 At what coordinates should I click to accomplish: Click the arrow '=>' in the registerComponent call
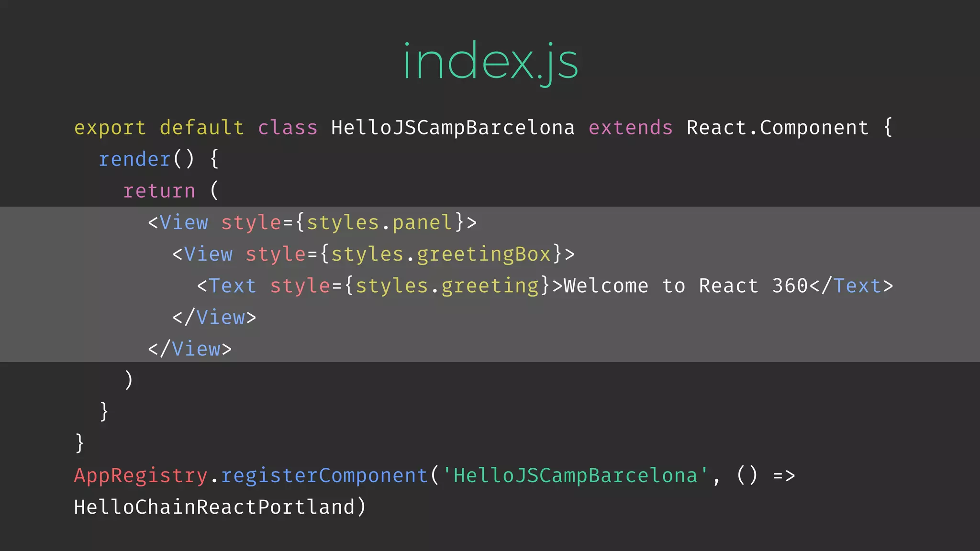[784, 475]
